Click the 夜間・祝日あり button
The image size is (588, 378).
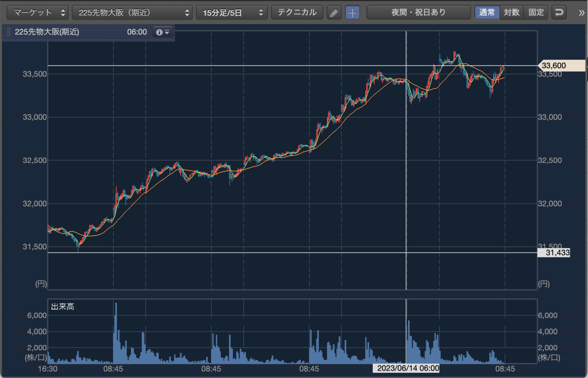click(418, 12)
